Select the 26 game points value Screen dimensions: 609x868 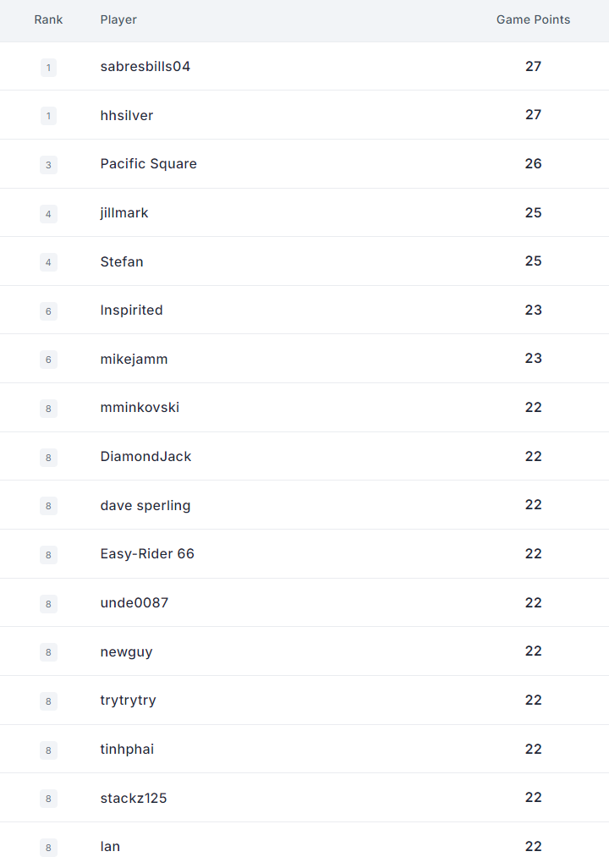click(533, 164)
